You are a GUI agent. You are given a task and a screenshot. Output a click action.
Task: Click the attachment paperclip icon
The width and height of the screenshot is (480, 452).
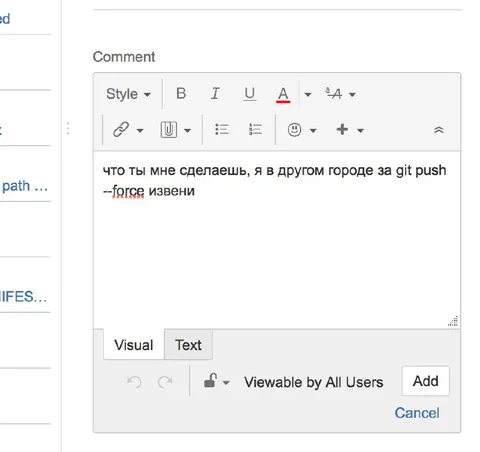click(169, 129)
